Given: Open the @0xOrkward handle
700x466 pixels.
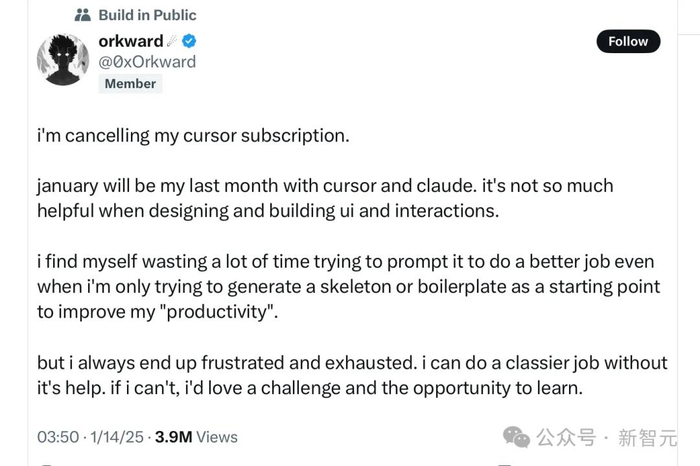Looking at the screenshot, I should [x=147, y=62].
